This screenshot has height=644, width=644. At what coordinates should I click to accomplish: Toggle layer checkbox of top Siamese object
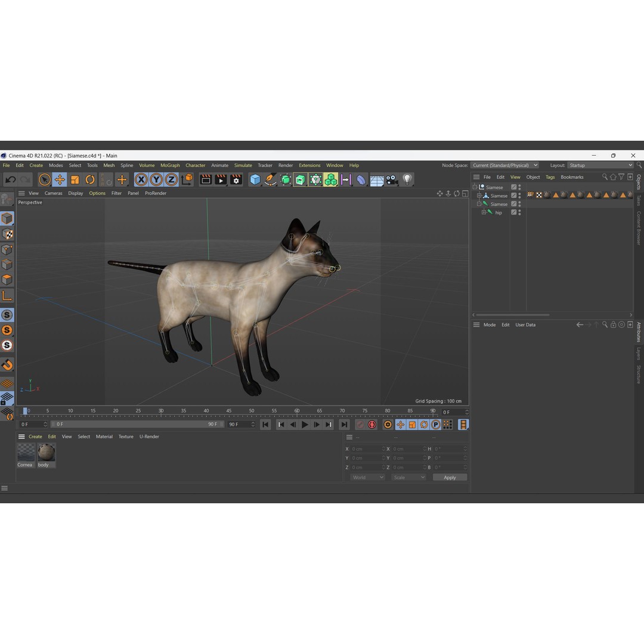click(x=513, y=187)
